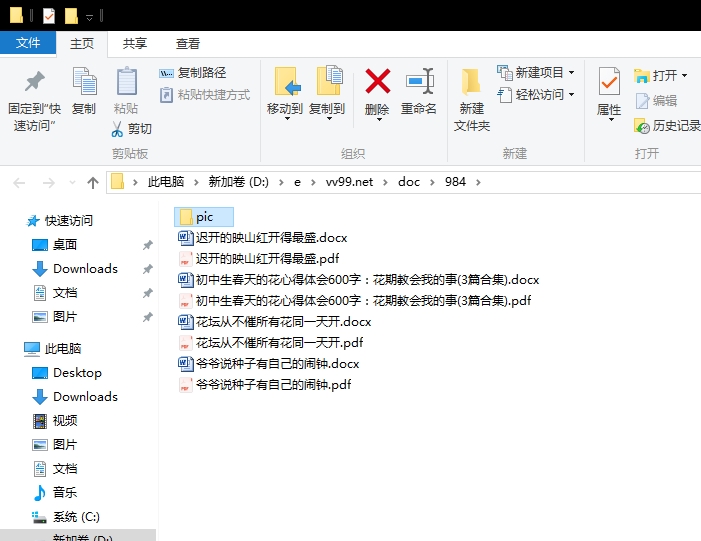Select 初中生春天的花心得体会600字 pdf file
This screenshot has width=701, height=541.
tap(355, 300)
